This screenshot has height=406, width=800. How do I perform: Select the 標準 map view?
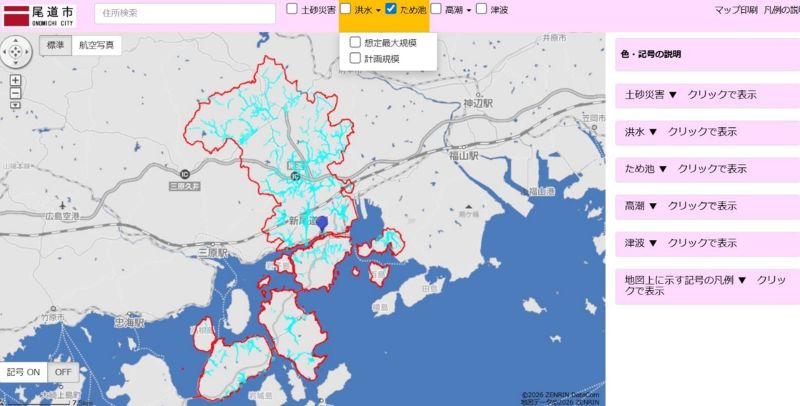[x=55, y=46]
